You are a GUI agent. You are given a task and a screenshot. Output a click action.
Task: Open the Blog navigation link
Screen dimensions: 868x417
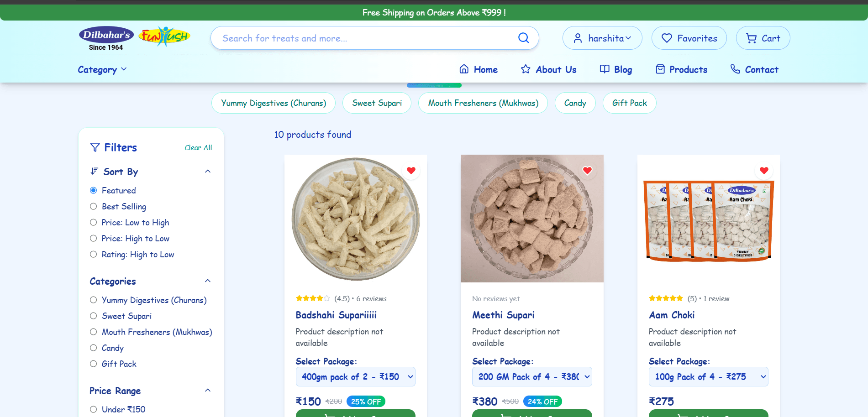(x=616, y=69)
